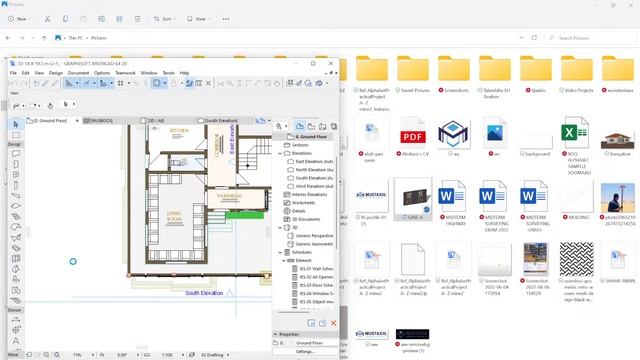This screenshot has height=360, width=640.
Task: Select North Elevation in Navigator tree
Action: [x=314, y=170]
